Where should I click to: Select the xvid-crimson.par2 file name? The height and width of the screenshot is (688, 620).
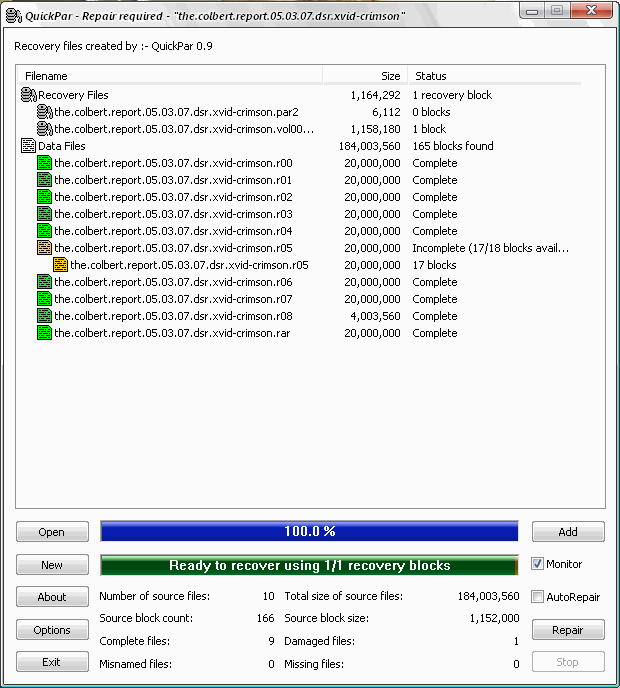click(176, 112)
